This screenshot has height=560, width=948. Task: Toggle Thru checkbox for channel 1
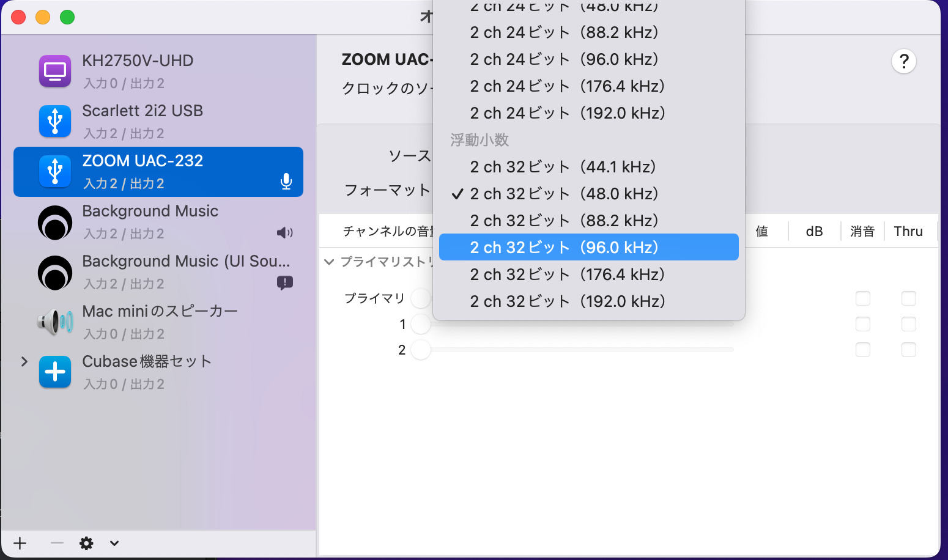click(909, 324)
